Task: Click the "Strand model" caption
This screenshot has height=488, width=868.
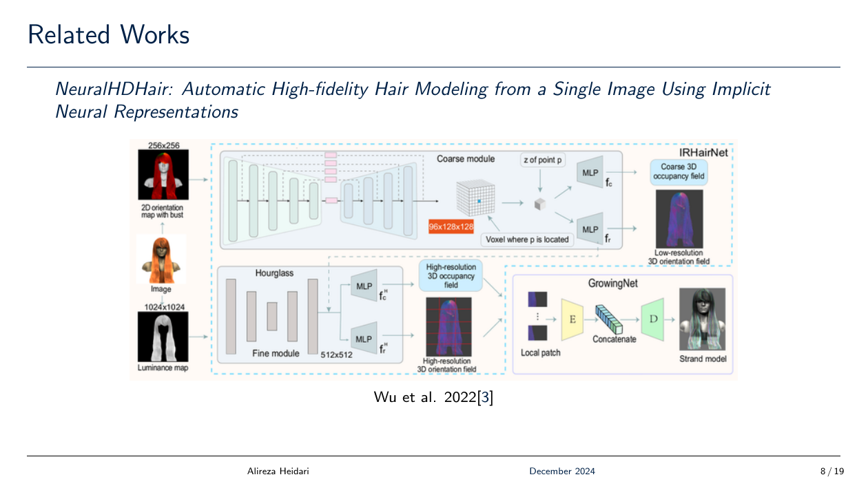Action: click(703, 359)
